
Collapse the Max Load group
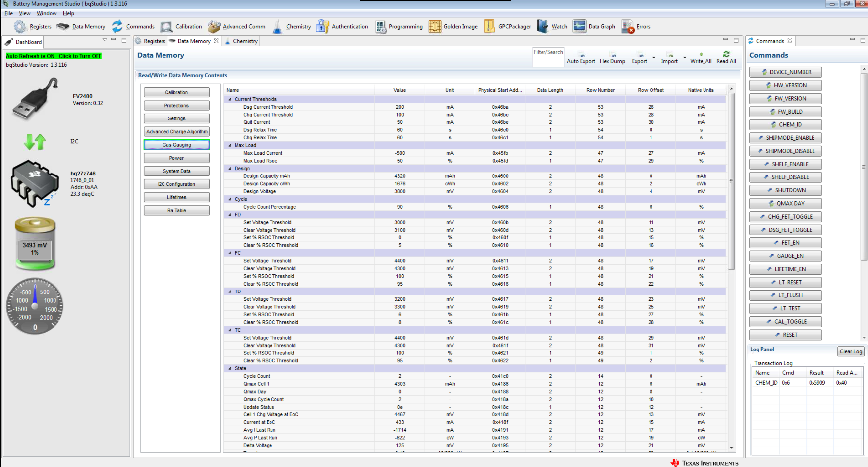pyautogui.click(x=230, y=145)
